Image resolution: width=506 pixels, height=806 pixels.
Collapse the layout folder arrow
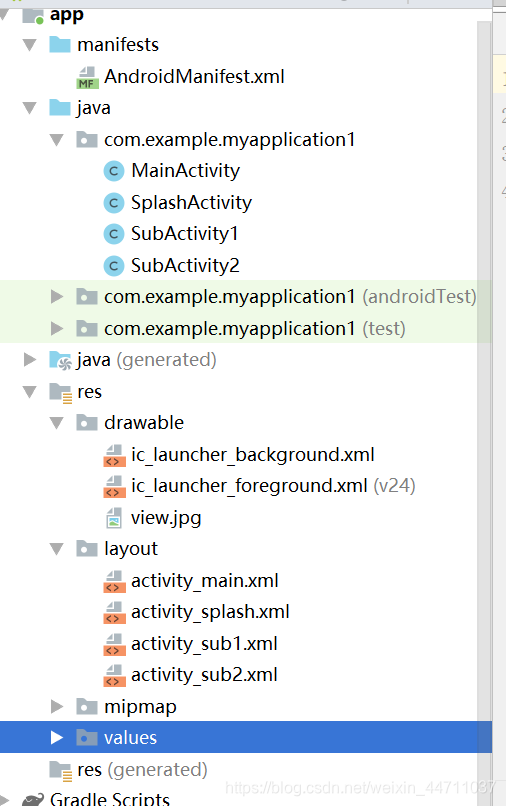[x=57, y=549]
